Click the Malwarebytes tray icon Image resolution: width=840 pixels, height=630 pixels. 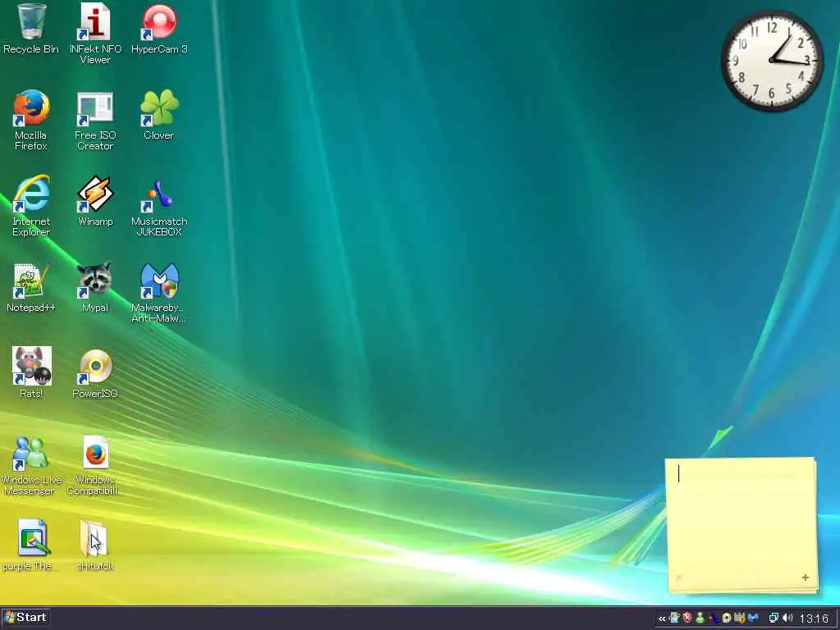coord(753,618)
